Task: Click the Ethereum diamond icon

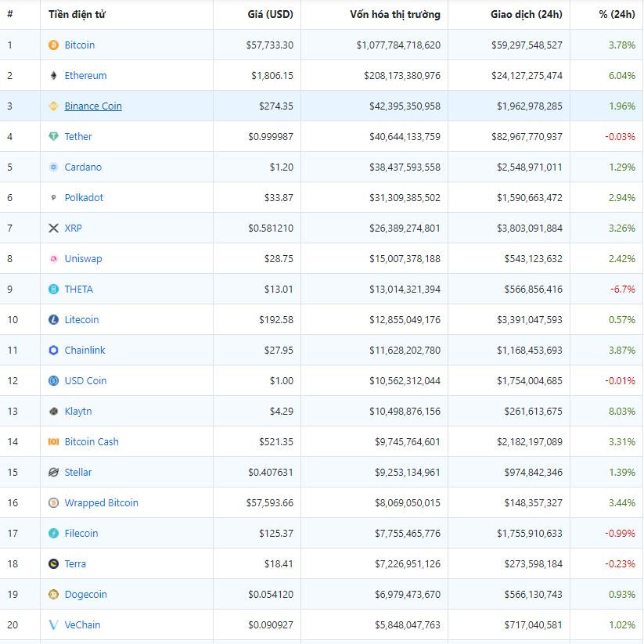Action: coord(53,75)
